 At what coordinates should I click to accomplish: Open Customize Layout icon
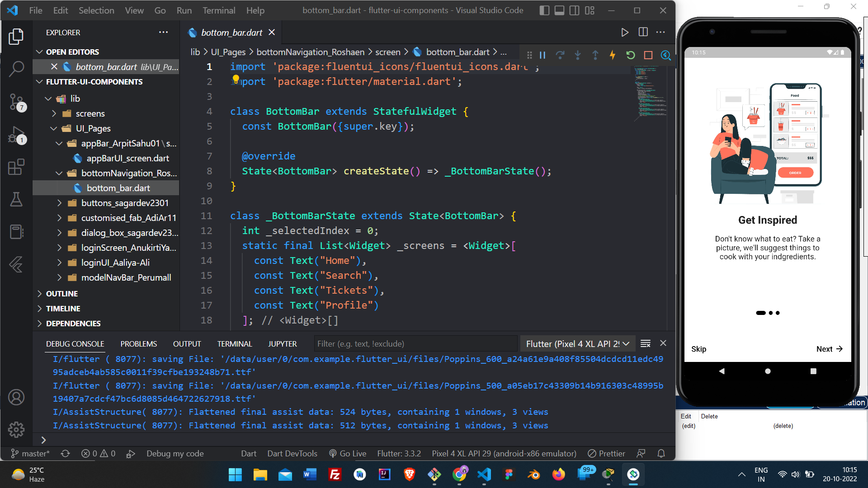[x=590, y=10]
